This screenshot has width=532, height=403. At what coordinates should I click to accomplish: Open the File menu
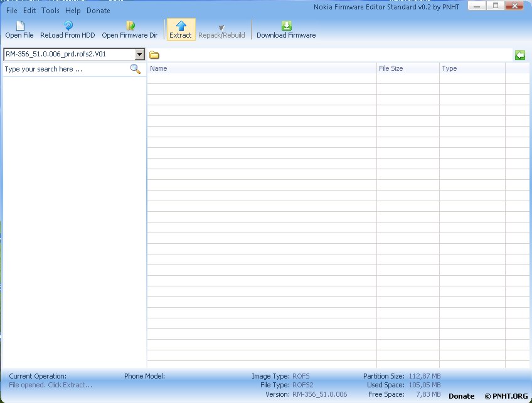point(11,11)
